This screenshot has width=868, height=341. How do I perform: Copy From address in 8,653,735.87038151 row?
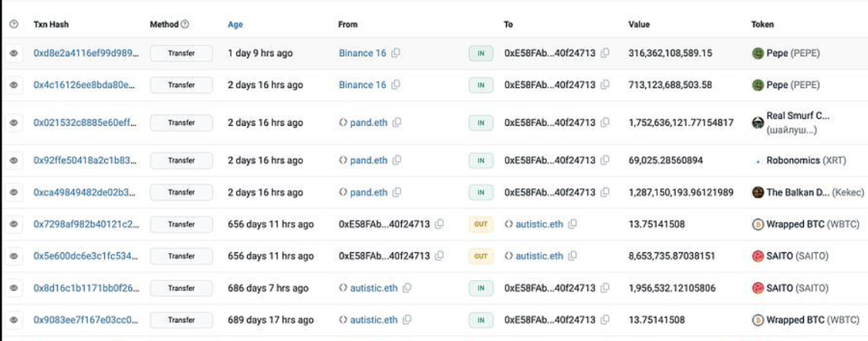(x=439, y=256)
